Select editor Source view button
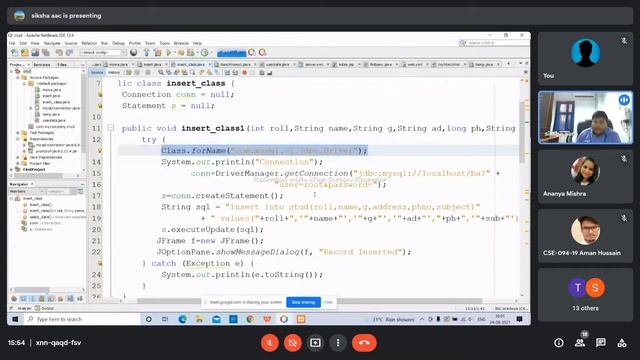Image resolution: width=640 pixels, height=360 pixels. click(97, 73)
